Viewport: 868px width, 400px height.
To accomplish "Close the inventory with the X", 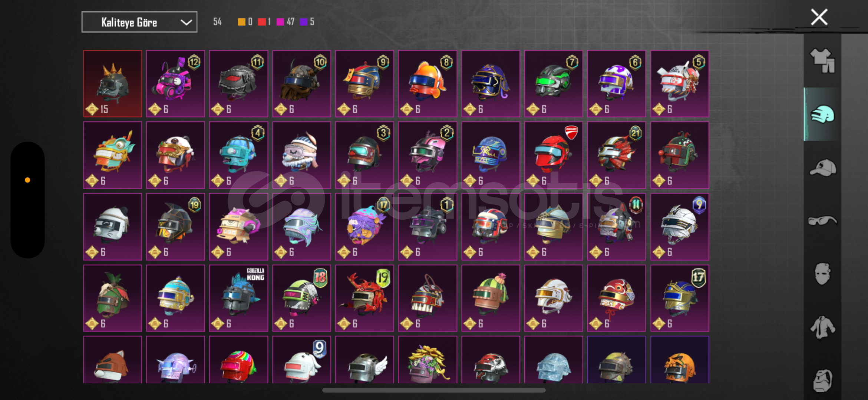I will [819, 17].
